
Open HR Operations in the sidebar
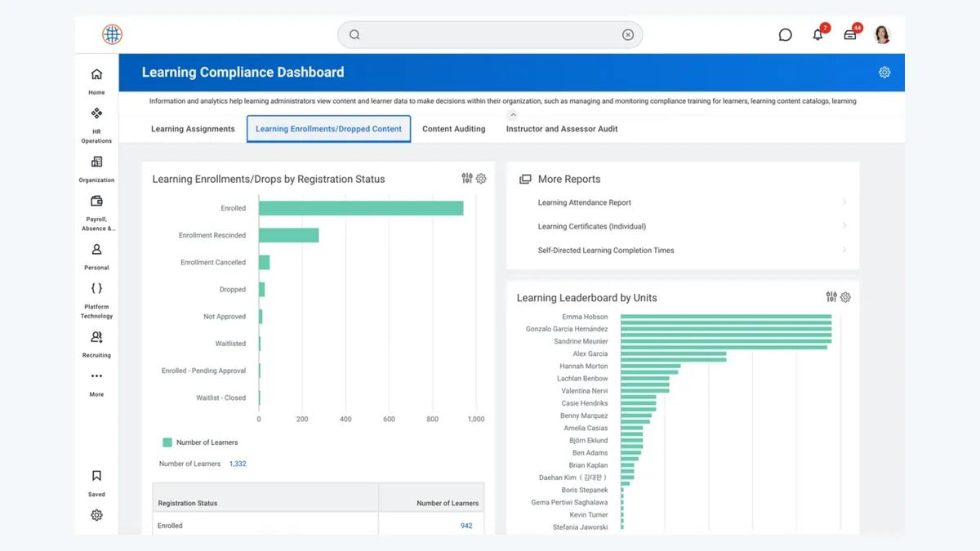pos(96,125)
